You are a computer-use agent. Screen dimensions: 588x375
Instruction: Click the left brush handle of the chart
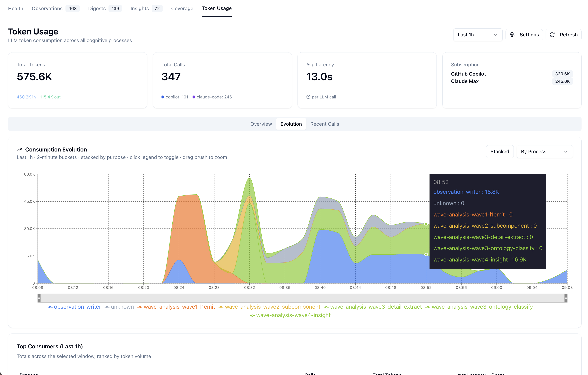[x=39, y=298]
